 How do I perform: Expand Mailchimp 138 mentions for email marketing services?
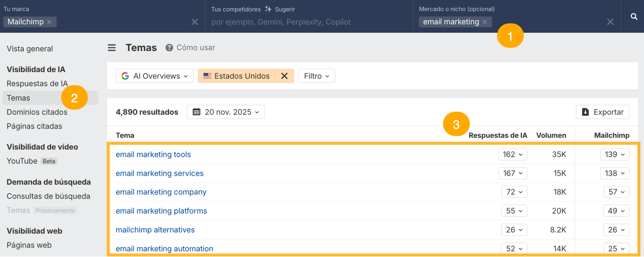click(x=614, y=173)
